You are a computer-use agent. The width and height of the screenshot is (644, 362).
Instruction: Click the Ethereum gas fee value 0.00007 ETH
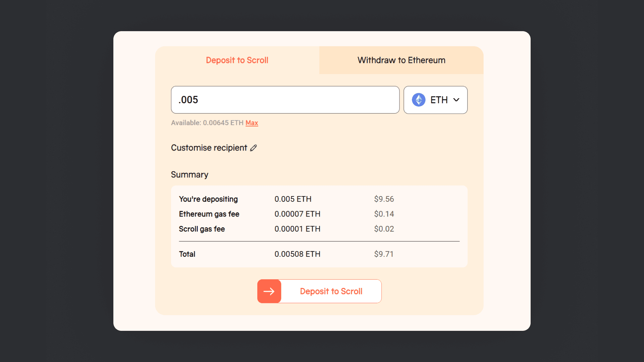coord(297,214)
